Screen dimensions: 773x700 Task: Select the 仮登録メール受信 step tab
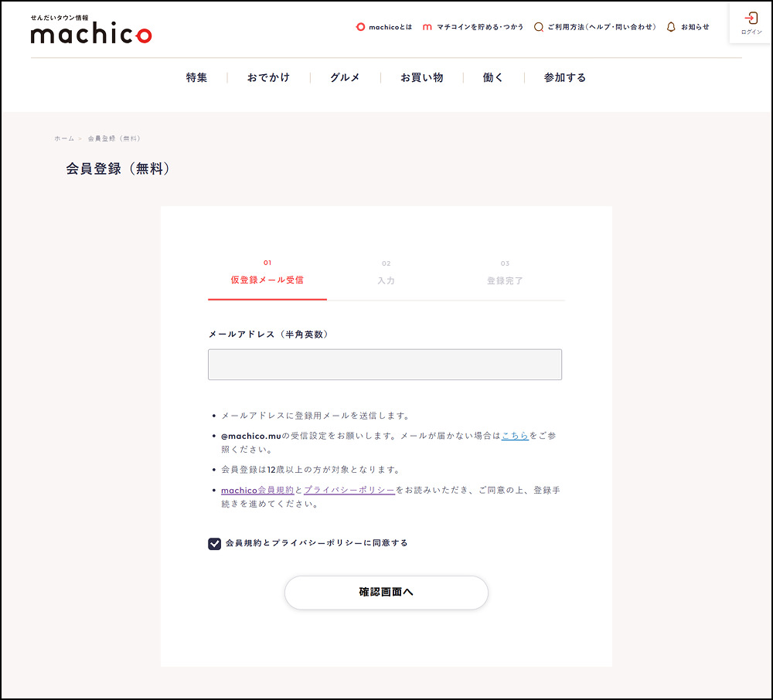point(267,280)
